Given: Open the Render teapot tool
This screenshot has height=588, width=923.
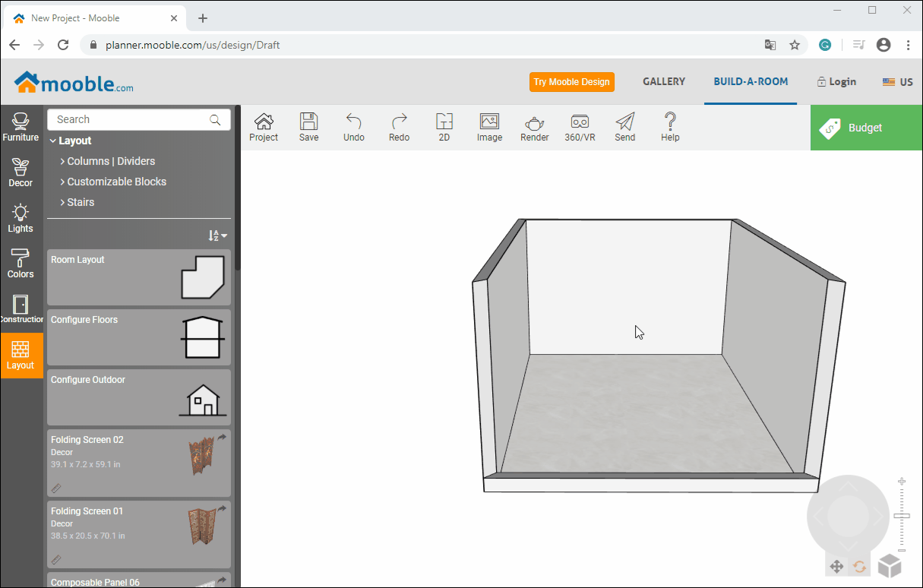Looking at the screenshot, I should click(x=534, y=127).
